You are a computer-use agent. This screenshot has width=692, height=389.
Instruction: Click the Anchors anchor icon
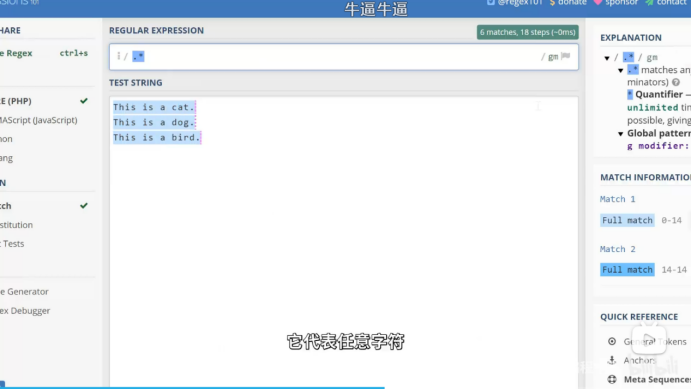[612, 360]
